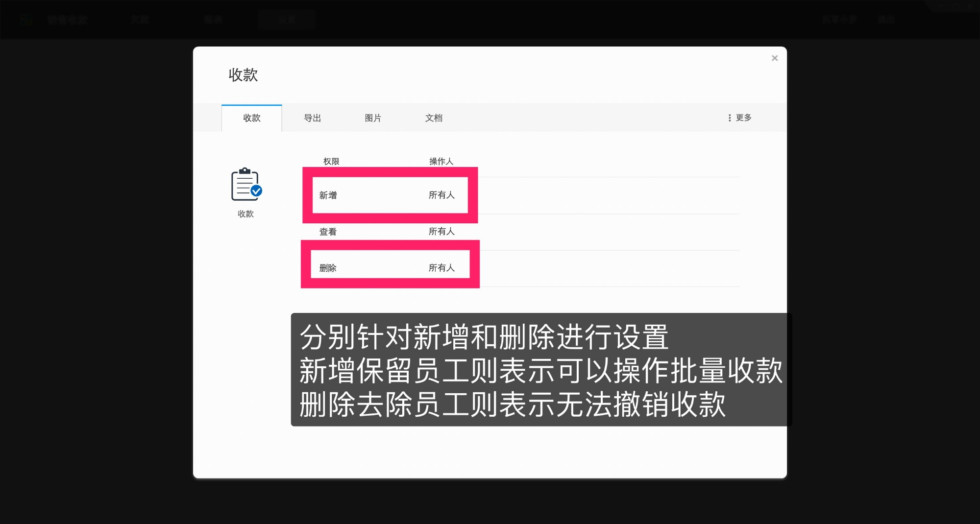
Task: Select 销售收款 in the top navigation
Action: pyautogui.click(x=67, y=20)
